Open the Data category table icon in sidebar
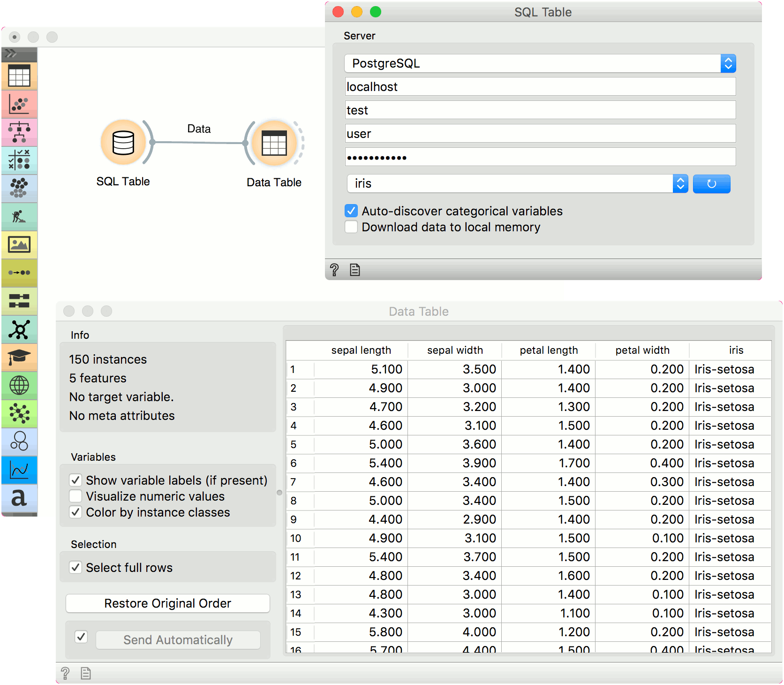The height and width of the screenshot is (685, 784). [x=19, y=76]
